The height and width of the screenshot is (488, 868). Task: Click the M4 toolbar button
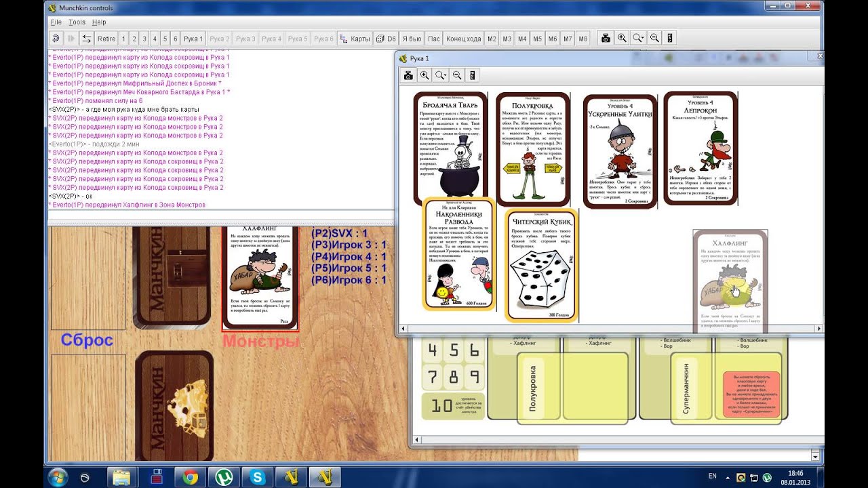[522, 39]
